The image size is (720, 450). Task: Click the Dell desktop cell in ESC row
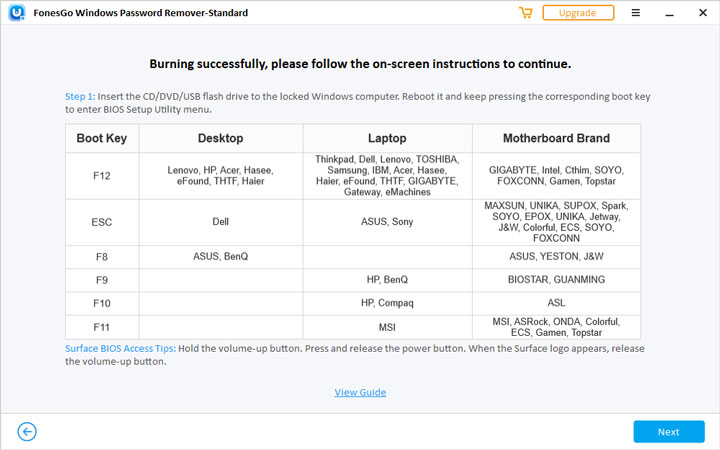click(x=220, y=222)
